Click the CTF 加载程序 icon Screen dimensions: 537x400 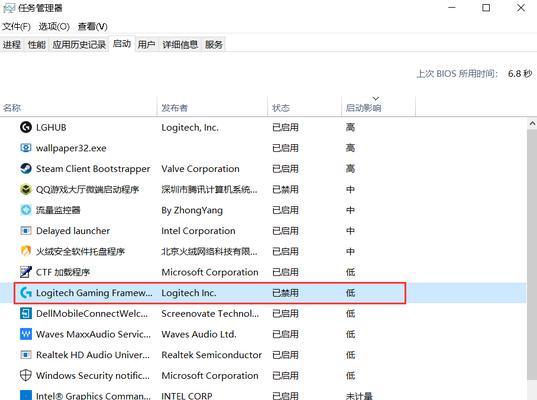click(26, 272)
